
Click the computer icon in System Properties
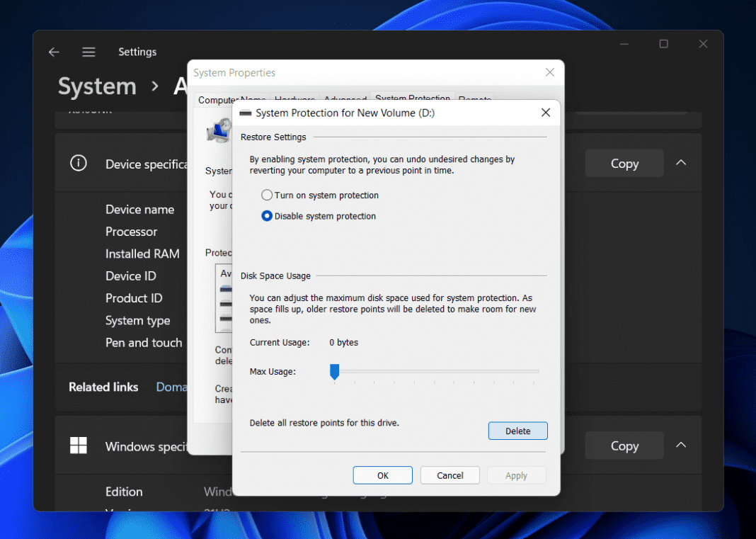click(217, 130)
